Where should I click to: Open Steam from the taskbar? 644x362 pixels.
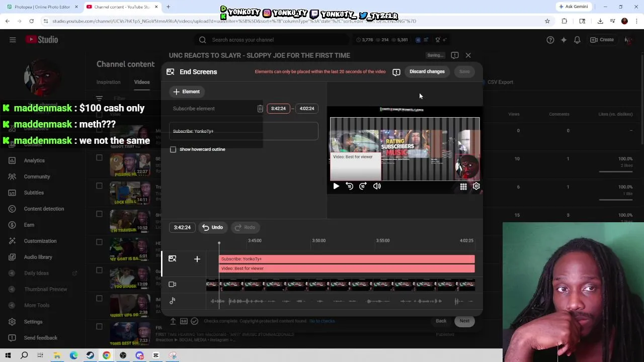[x=90, y=355]
